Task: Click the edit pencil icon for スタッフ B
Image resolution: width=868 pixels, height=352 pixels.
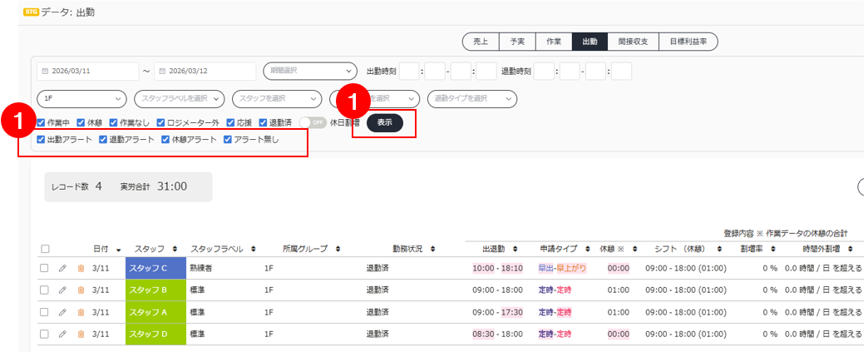Action: click(62, 290)
